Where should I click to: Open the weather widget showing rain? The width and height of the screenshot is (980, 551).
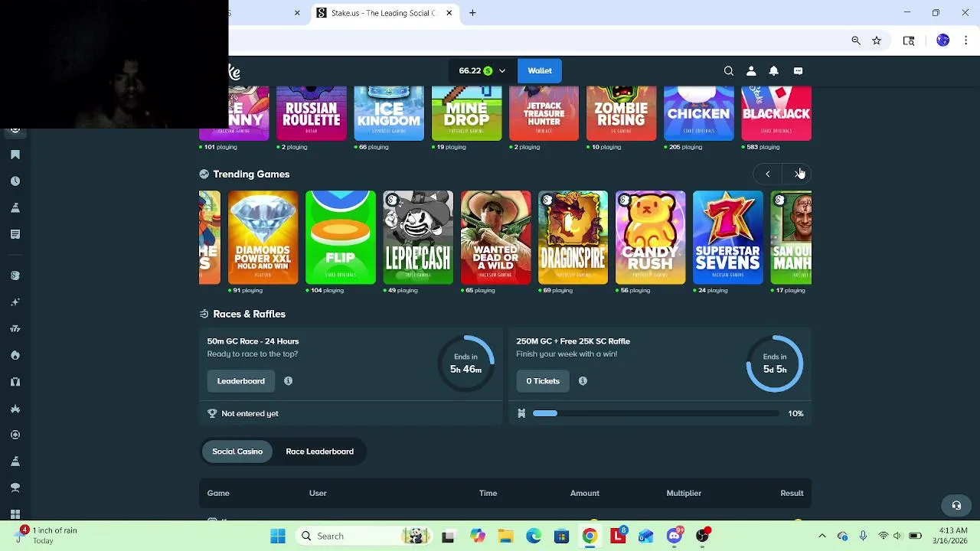click(x=47, y=536)
